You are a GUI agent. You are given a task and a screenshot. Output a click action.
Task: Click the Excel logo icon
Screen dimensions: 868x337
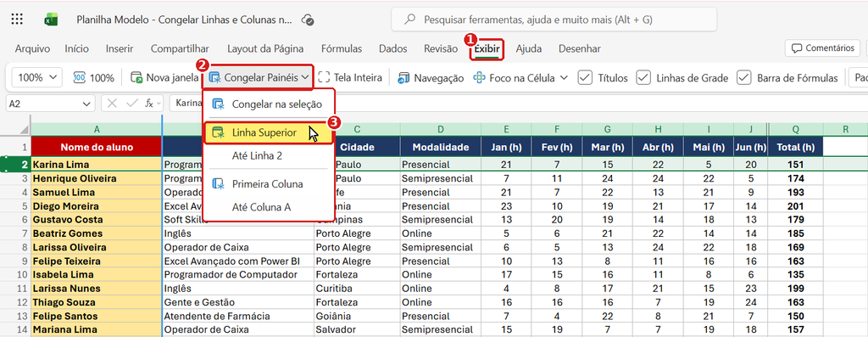tap(51, 20)
